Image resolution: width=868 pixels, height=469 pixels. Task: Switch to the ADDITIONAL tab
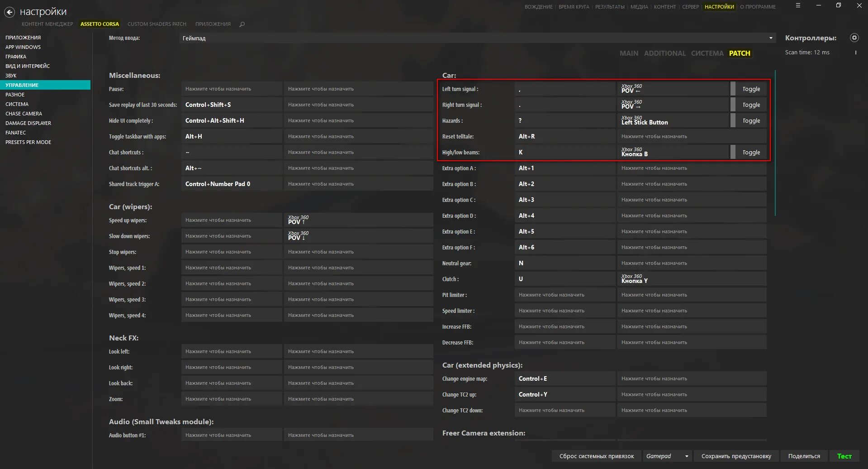pos(664,53)
